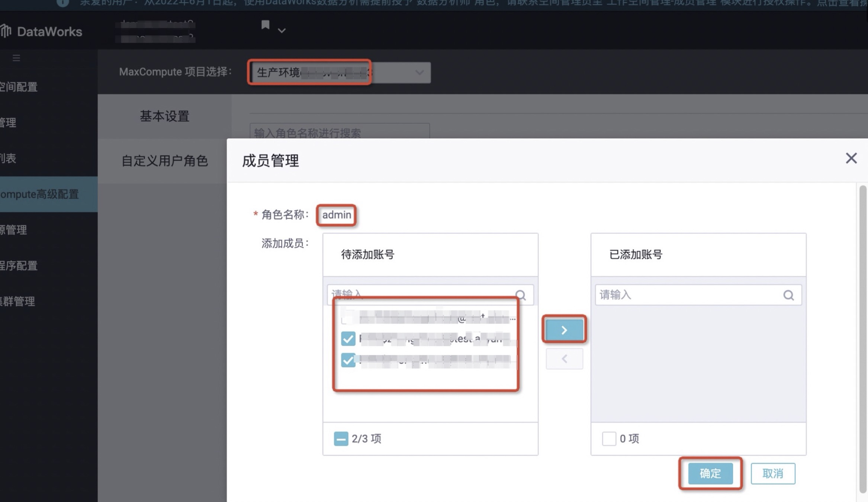Open the MaxCompute project selection dropdown
The width and height of the screenshot is (868, 502).
tap(341, 73)
